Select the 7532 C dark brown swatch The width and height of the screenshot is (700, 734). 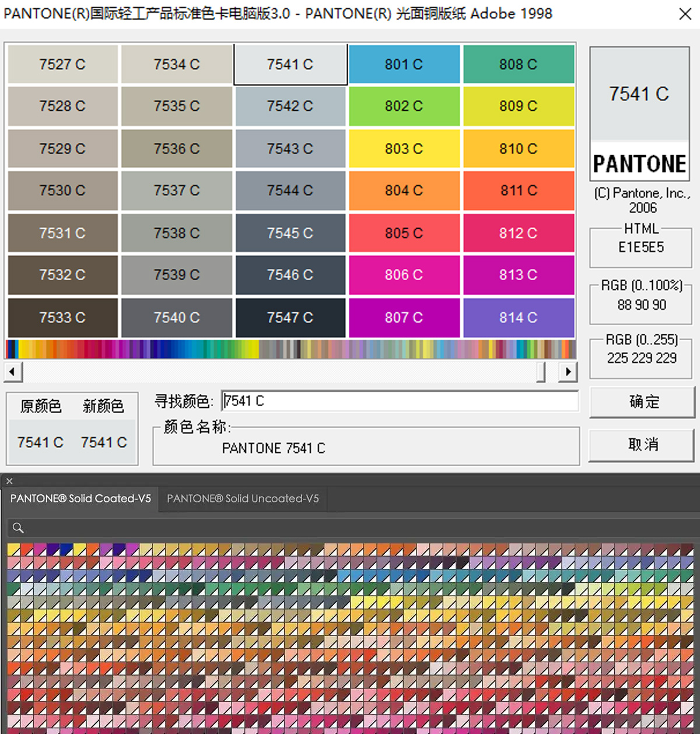[x=62, y=275]
